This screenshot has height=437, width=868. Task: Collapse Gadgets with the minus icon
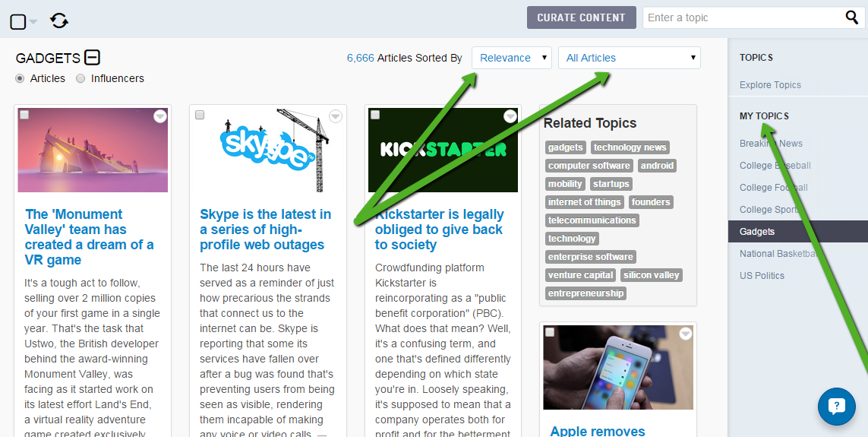(x=93, y=58)
